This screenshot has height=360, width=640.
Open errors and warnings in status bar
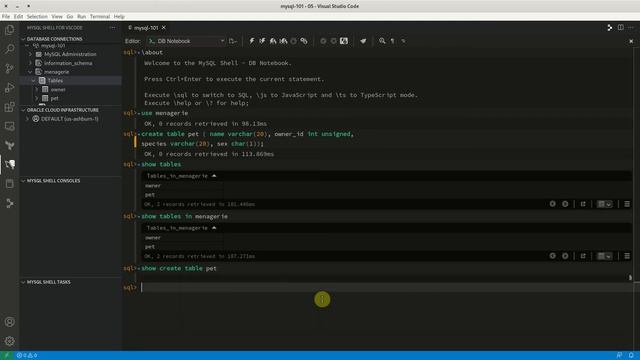click(27, 356)
